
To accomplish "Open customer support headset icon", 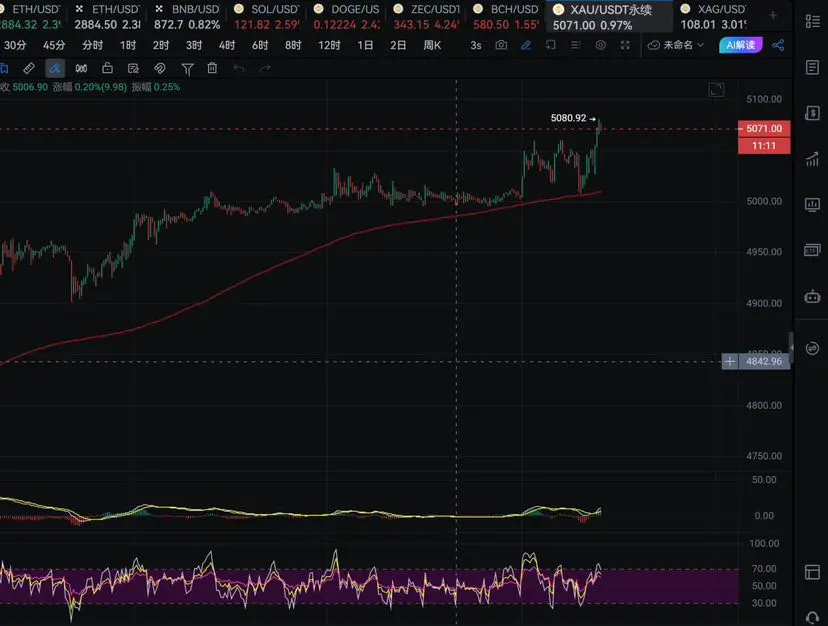I will click(x=812, y=618).
